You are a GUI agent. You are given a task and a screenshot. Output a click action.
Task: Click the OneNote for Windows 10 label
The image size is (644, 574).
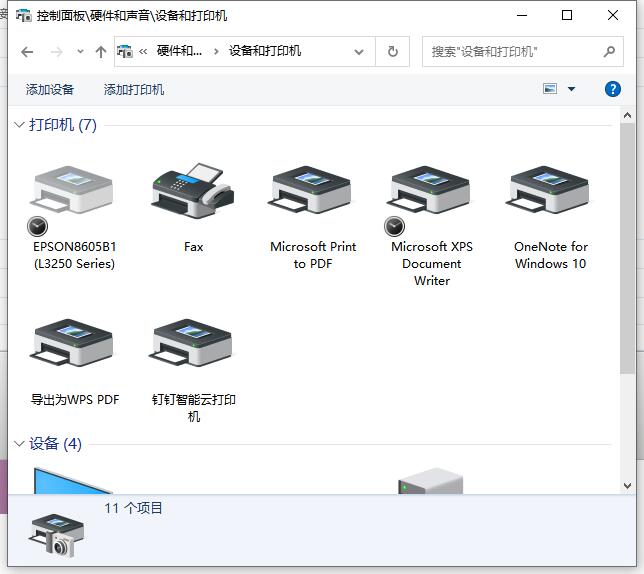(551, 255)
